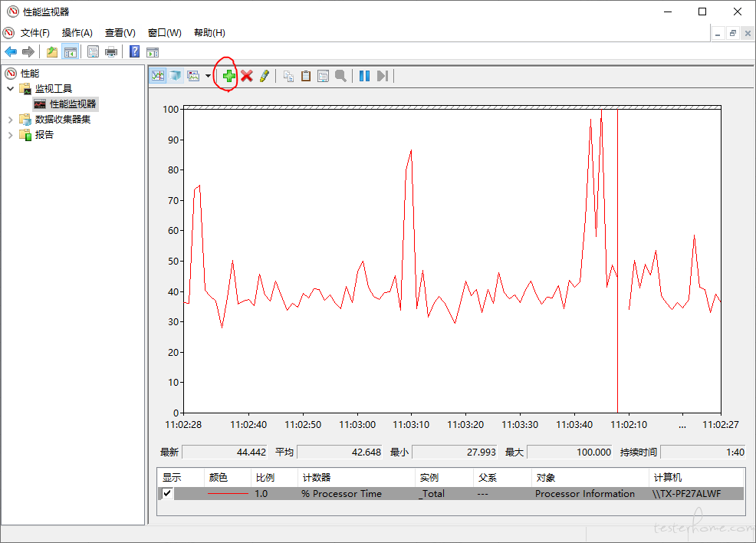Expand the 报告 node

(x=10, y=135)
